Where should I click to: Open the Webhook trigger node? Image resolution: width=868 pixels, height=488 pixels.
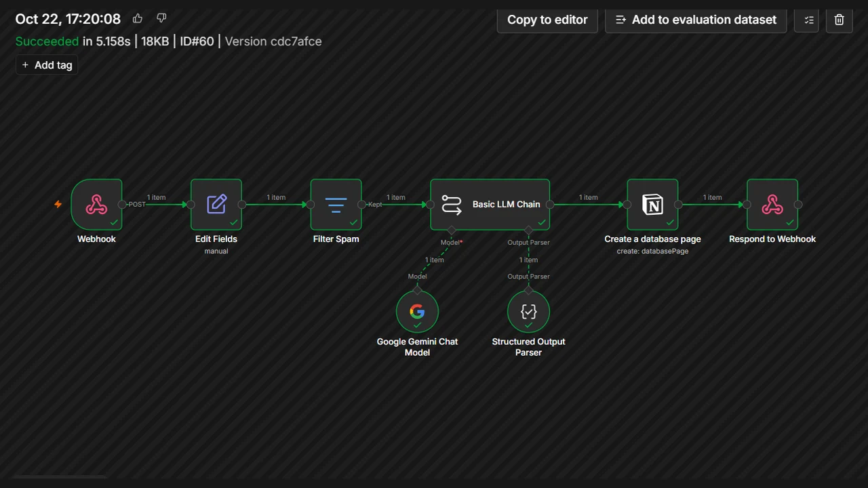coord(96,204)
